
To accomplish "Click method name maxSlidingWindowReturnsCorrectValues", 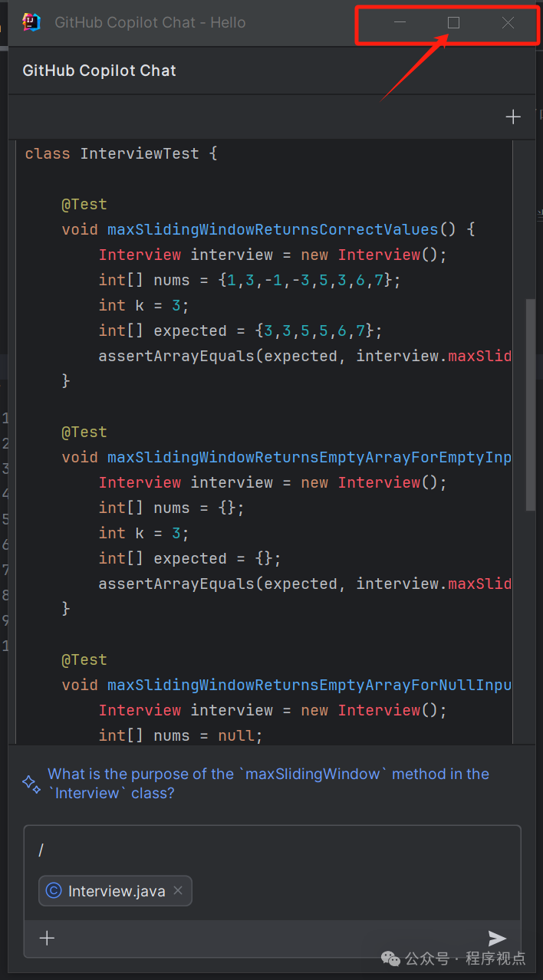I will [x=272, y=229].
